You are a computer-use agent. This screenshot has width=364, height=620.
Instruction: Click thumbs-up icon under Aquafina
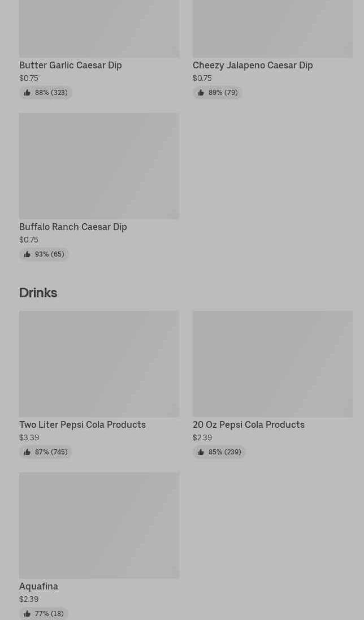point(27,614)
